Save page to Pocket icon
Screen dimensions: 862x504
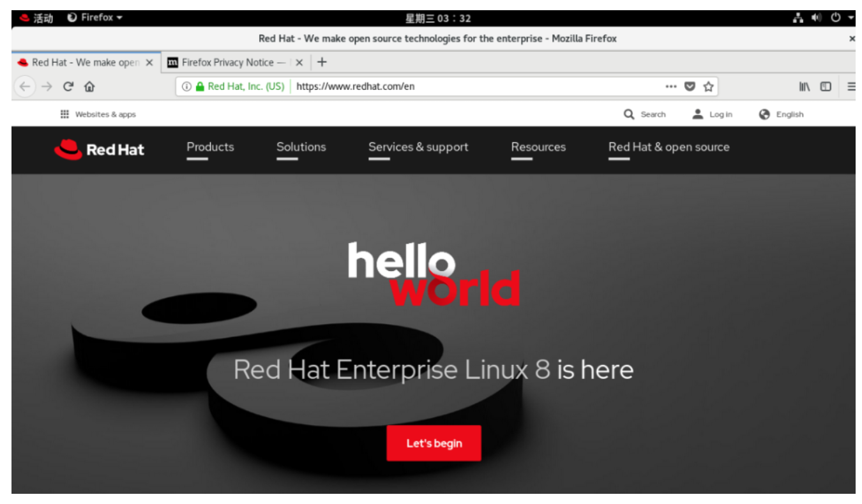pos(690,87)
